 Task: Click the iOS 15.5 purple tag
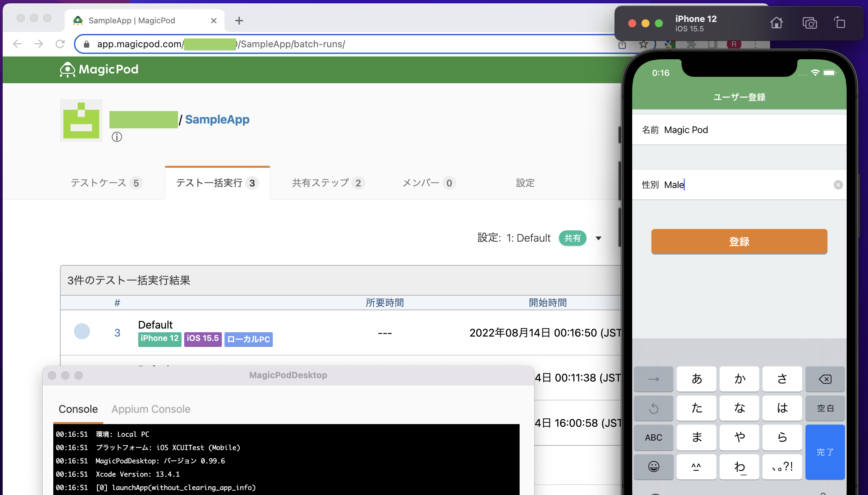[203, 339]
